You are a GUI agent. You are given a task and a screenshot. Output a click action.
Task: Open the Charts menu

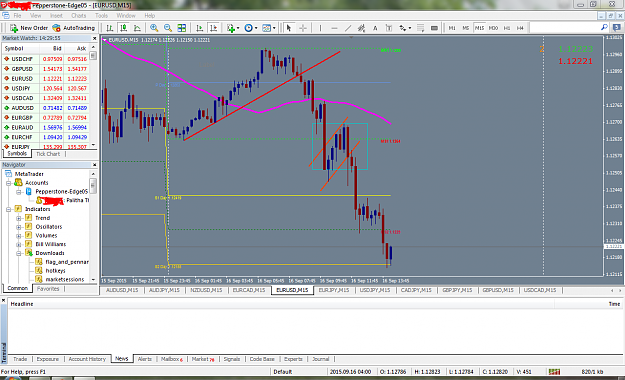79,16
